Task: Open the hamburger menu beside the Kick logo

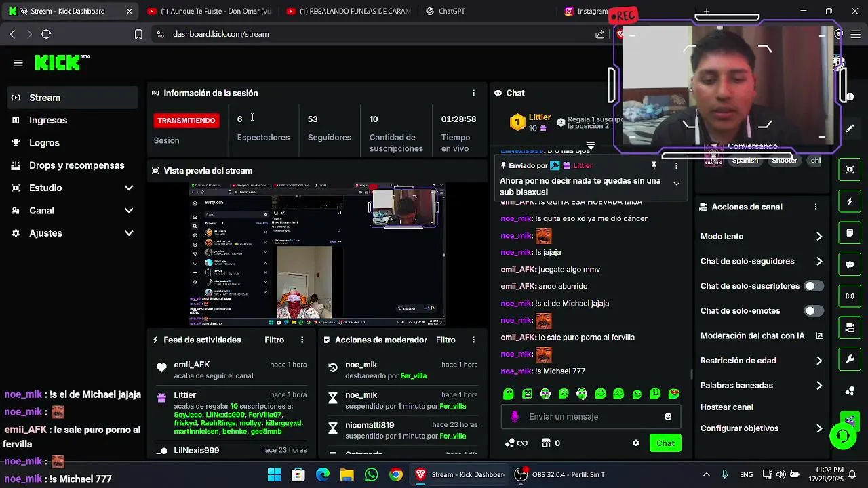Action: pos(18,63)
